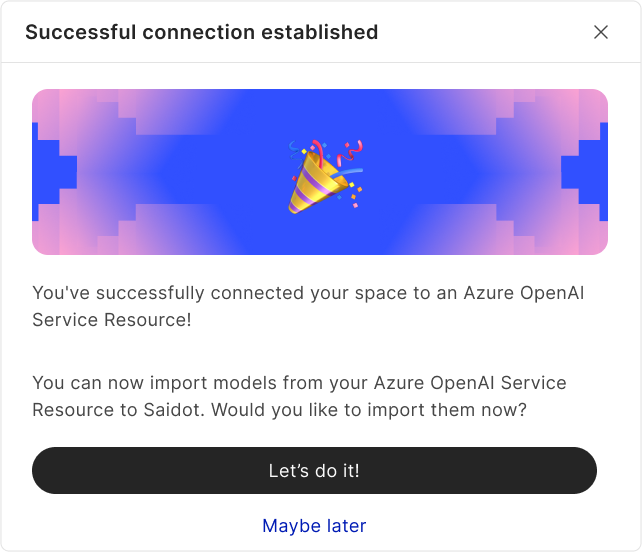Click the words "Azure OpenAI Service" in the second paragraph
The width and height of the screenshot is (642, 552).
click(x=469, y=383)
